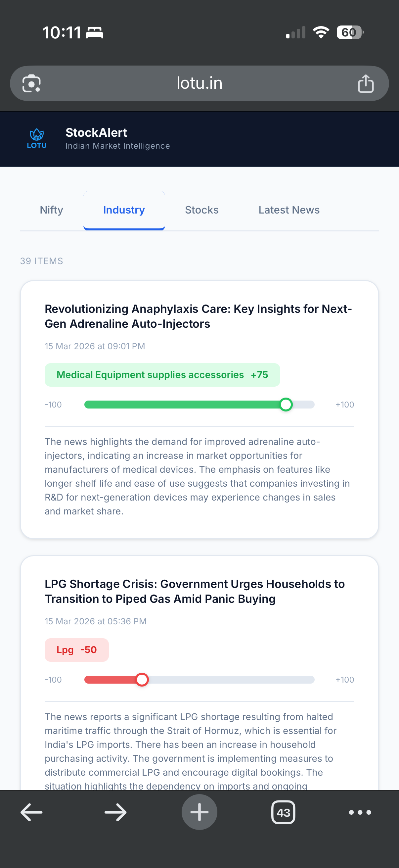The width and height of the screenshot is (399, 868).
Task: Select the Industry tab
Action: (x=124, y=210)
